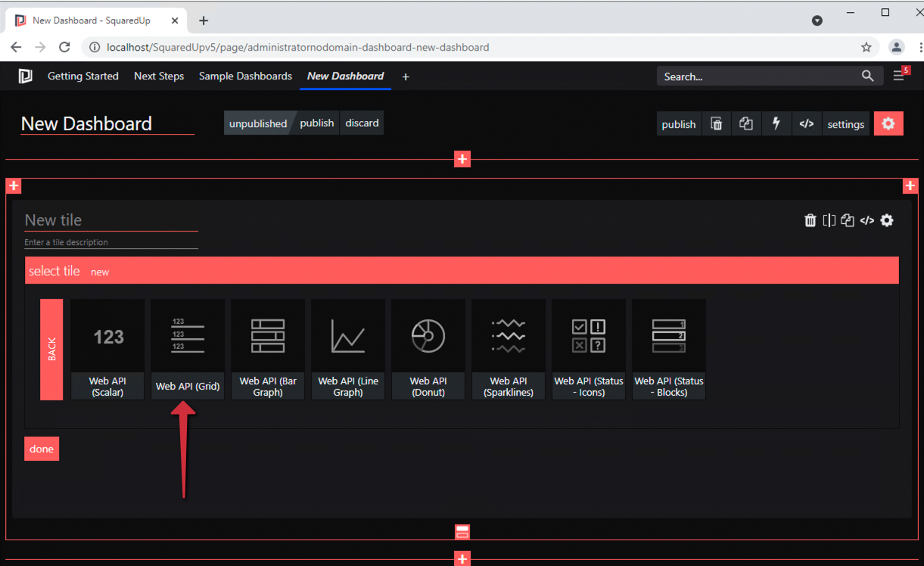This screenshot has height=566, width=924.
Task: Reload the browser page
Action: (x=64, y=47)
